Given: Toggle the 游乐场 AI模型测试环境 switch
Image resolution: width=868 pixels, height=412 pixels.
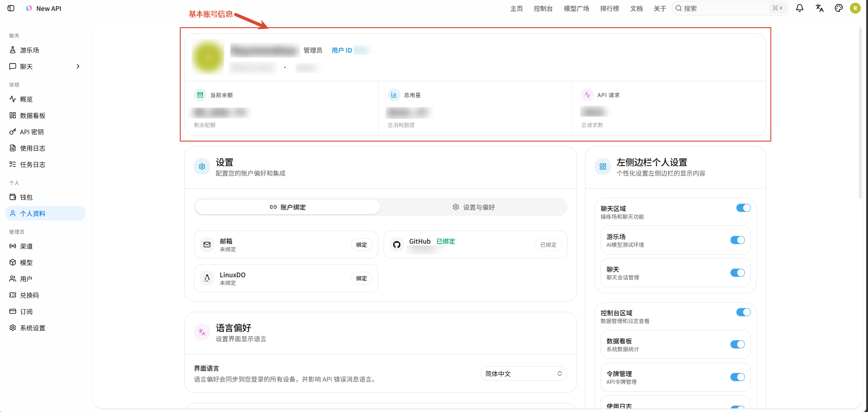Looking at the screenshot, I should [x=737, y=240].
